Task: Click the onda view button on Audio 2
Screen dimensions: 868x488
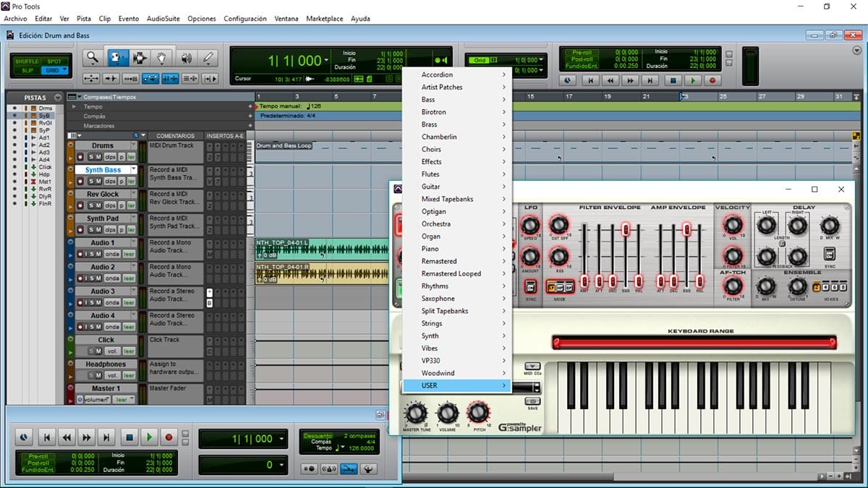Action: [112, 278]
